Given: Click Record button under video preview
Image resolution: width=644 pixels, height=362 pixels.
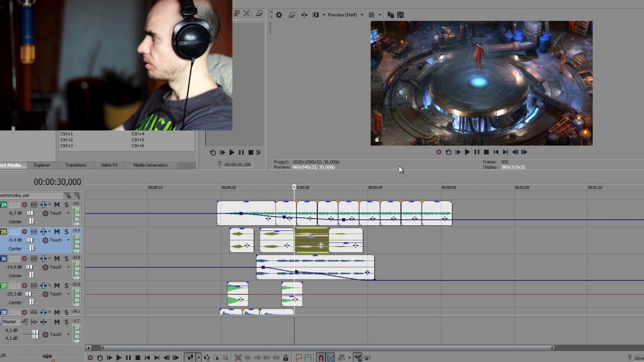Looking at the screenshot, I should click(439, 152).
